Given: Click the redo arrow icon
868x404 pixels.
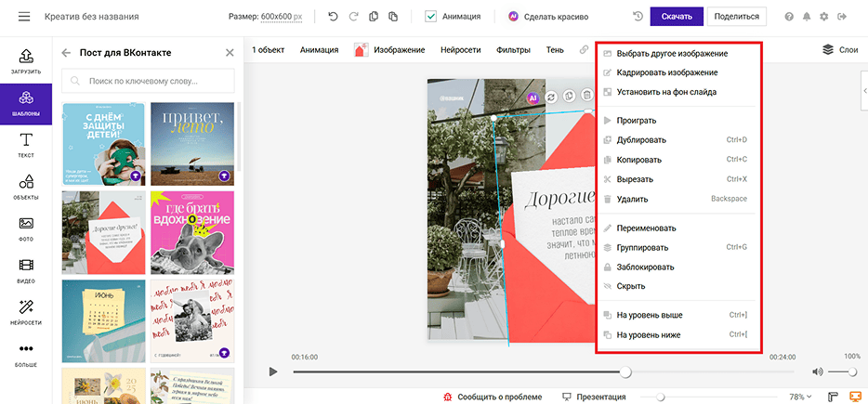Looking at the screenshot, I should coord(353,17).
